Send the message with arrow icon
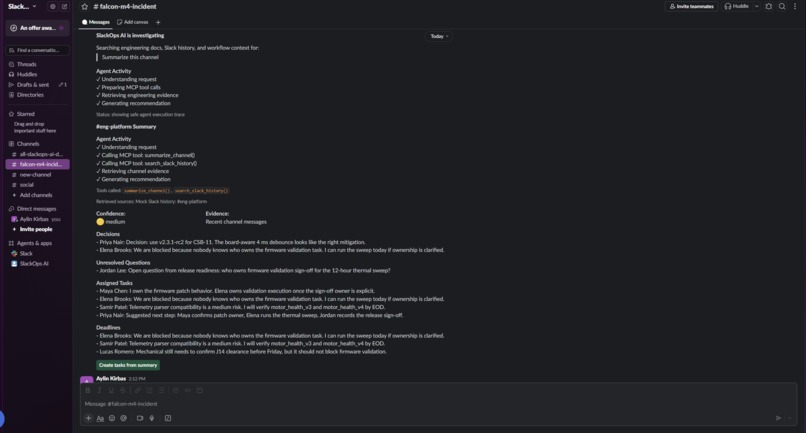 pyautogui.click(x=778, y=418)
